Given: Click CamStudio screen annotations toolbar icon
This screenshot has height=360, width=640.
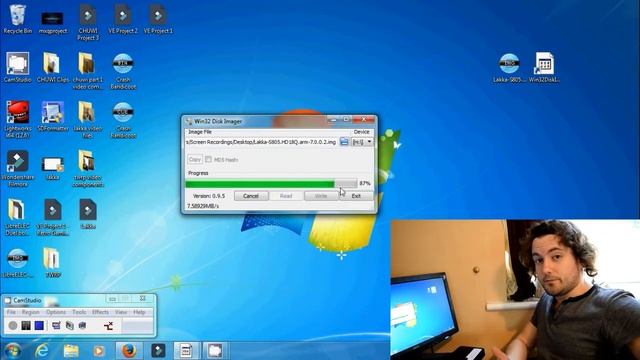Looking at the screenshot, I should (56, 326).
